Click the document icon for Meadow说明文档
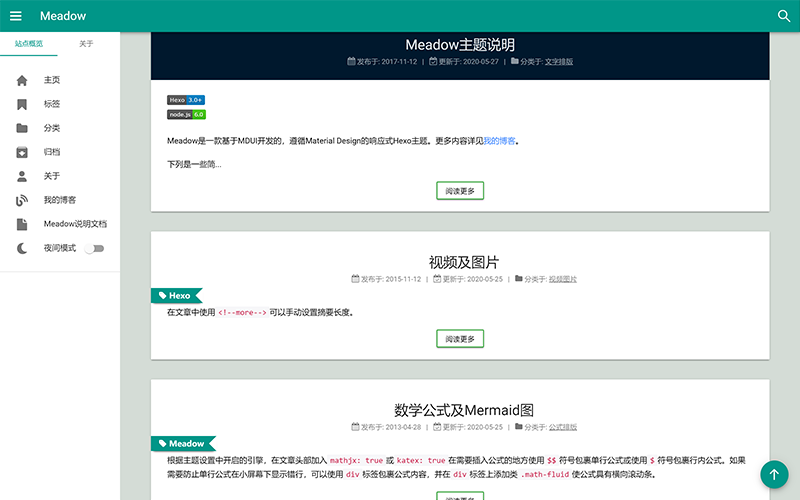The image size is (800, 500). coord(22,224)
